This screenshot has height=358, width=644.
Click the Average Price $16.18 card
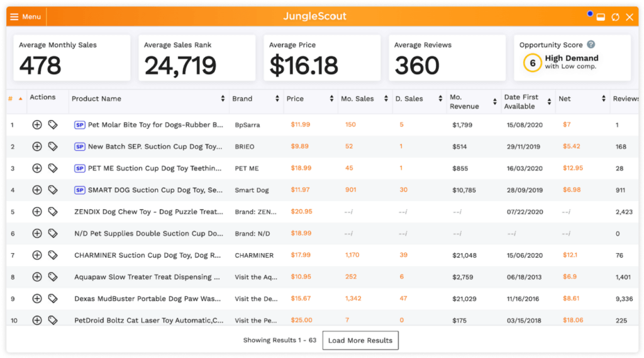(322, 58)
